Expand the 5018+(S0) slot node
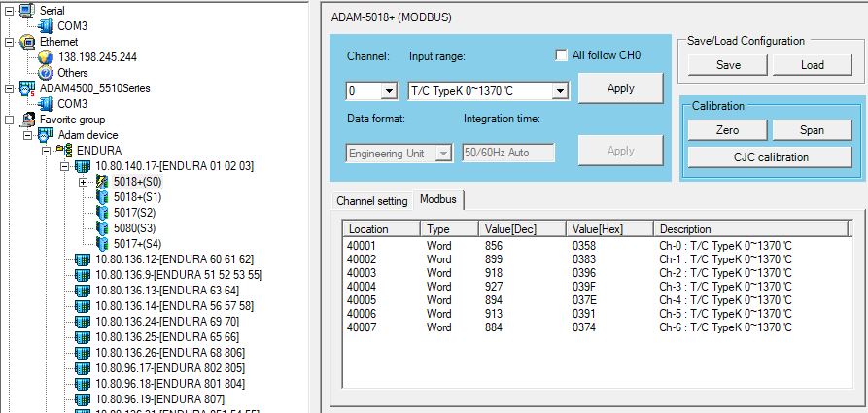Screen dimensions: 868x413 tap(84, 182)
